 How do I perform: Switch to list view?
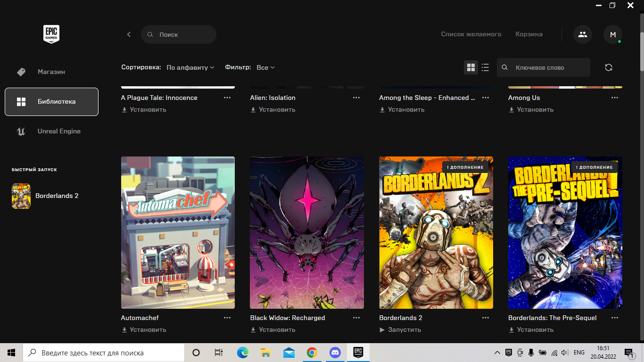click(485, 67)
